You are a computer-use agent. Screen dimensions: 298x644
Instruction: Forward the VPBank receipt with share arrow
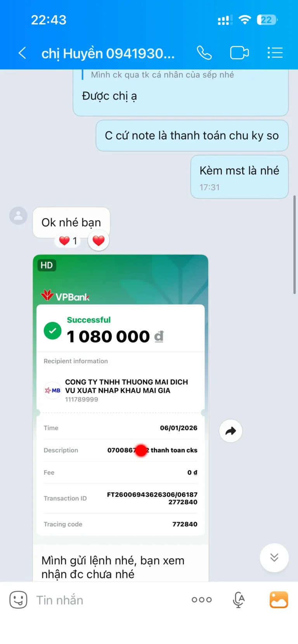[231, 431]
